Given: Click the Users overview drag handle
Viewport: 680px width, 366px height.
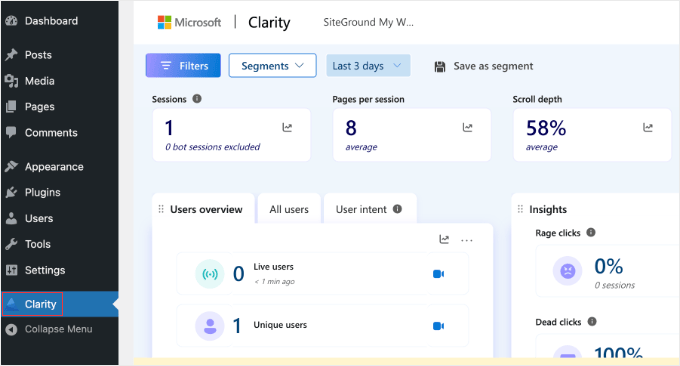Looking at the screenshot, I should (x=161, y=209).
